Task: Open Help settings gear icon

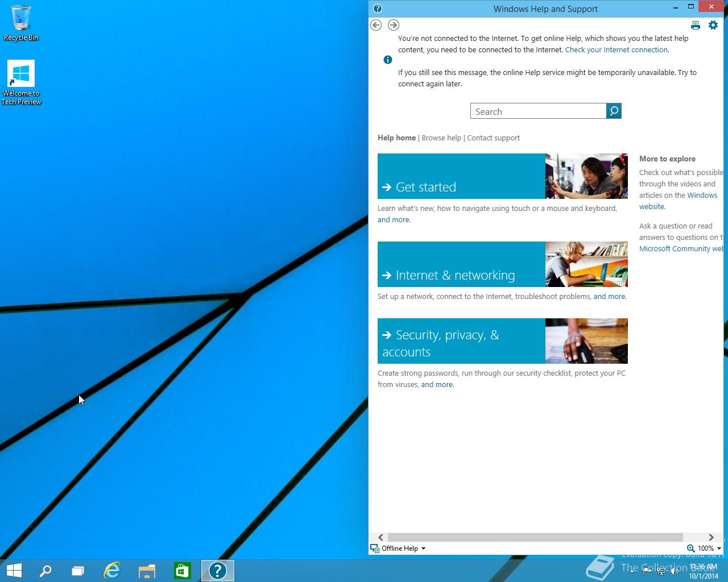Action: [x=713, y=25]
